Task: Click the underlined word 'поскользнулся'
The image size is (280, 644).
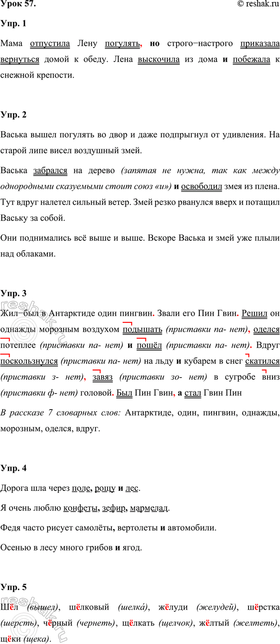Action: point(29,360)
